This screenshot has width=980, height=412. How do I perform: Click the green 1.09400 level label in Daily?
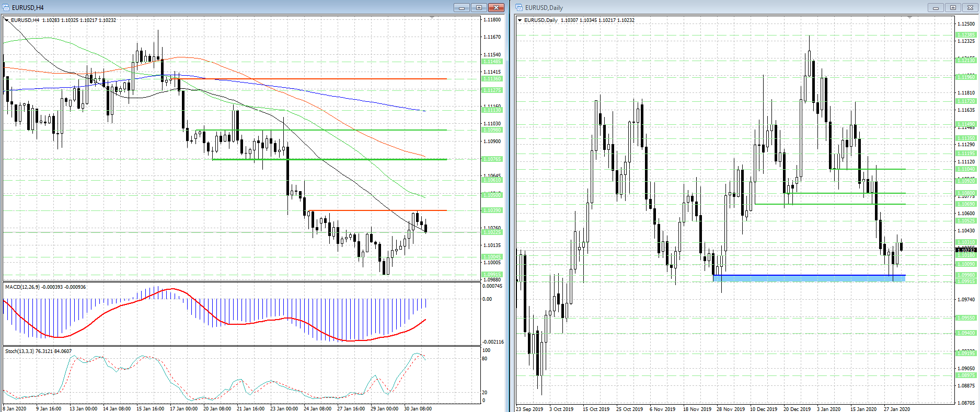click(x=966, y=333)
